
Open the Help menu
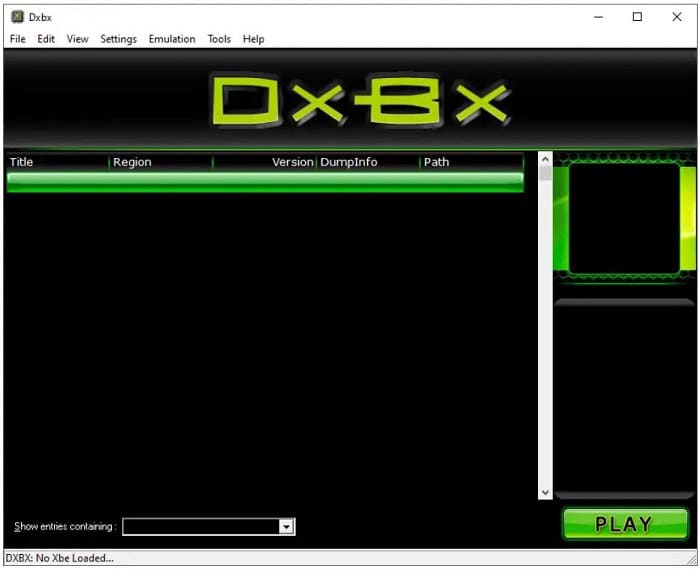[254, 39]
